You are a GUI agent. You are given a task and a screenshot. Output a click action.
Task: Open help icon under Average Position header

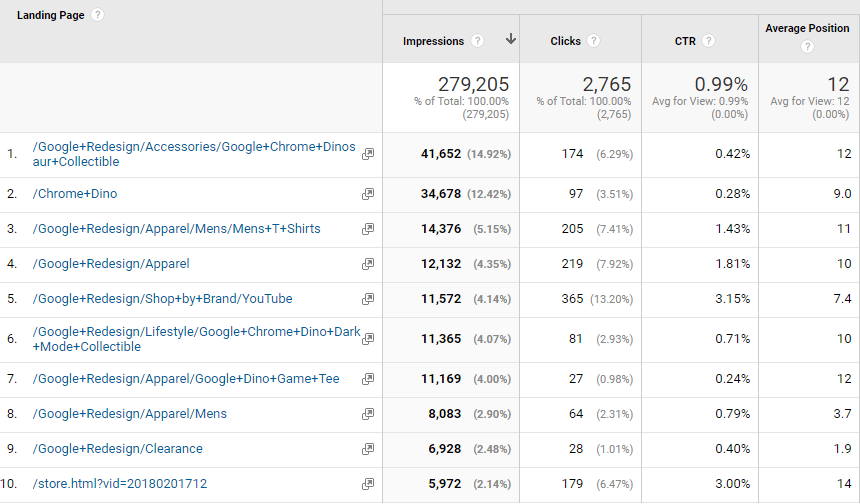point(807,47)
